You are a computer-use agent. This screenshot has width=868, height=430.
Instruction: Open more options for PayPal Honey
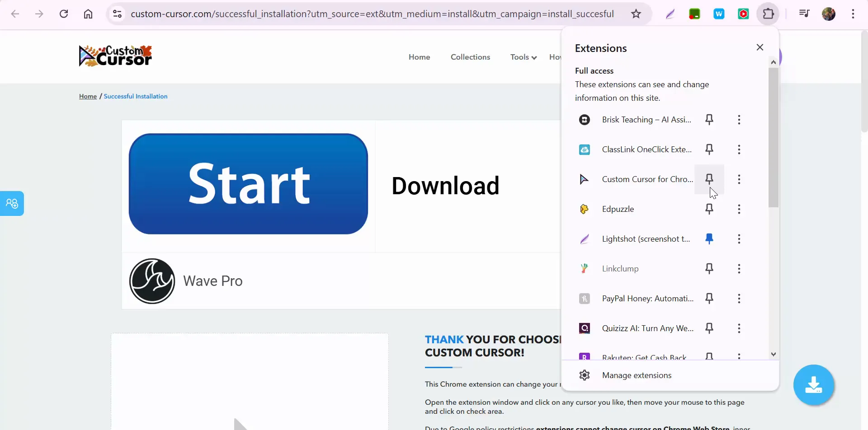[x=739, y=299]
